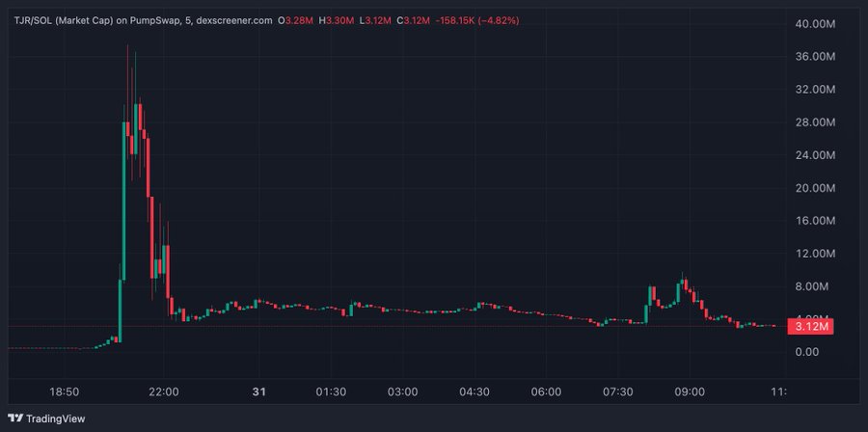The height and width of the screenshot is (432, 868).
Task: Click the 07:30 time label
Action: [618, 392]
